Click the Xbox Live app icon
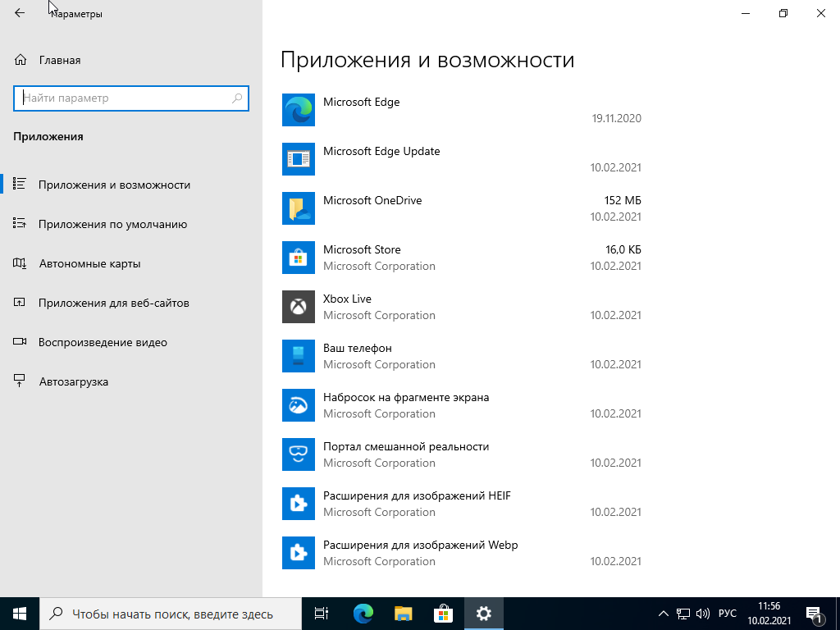This screenshot has width=840, height=630. click(x=299, y=307)
